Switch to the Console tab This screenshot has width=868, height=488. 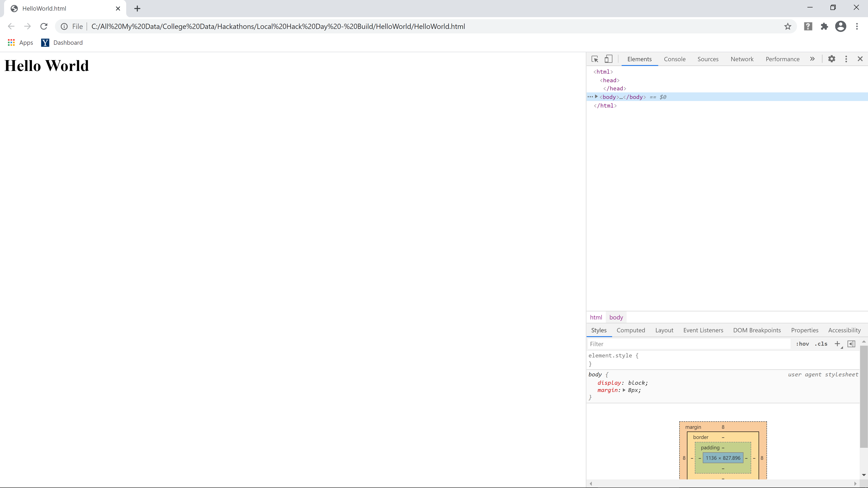[x=675, y=59]
